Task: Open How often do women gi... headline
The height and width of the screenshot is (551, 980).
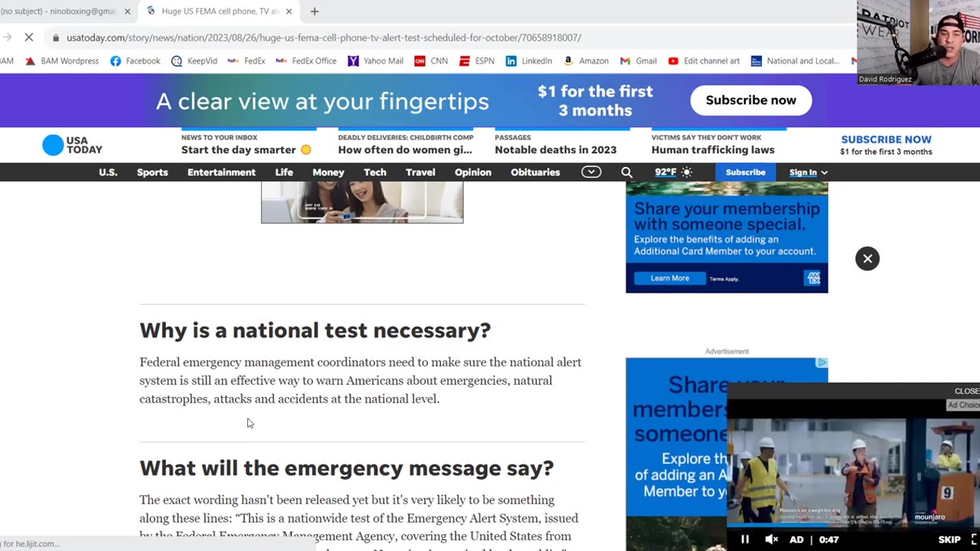Action: [405, 149]
